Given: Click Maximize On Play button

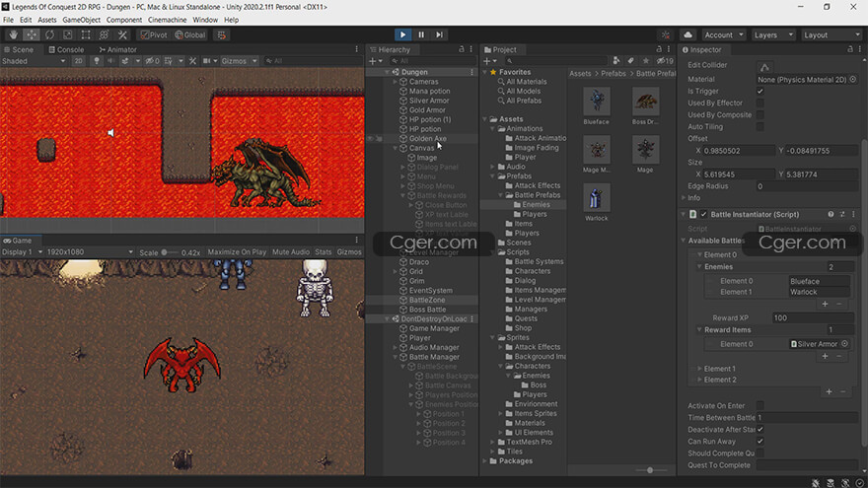Looking at the screenshot, I should pos(237,251).
